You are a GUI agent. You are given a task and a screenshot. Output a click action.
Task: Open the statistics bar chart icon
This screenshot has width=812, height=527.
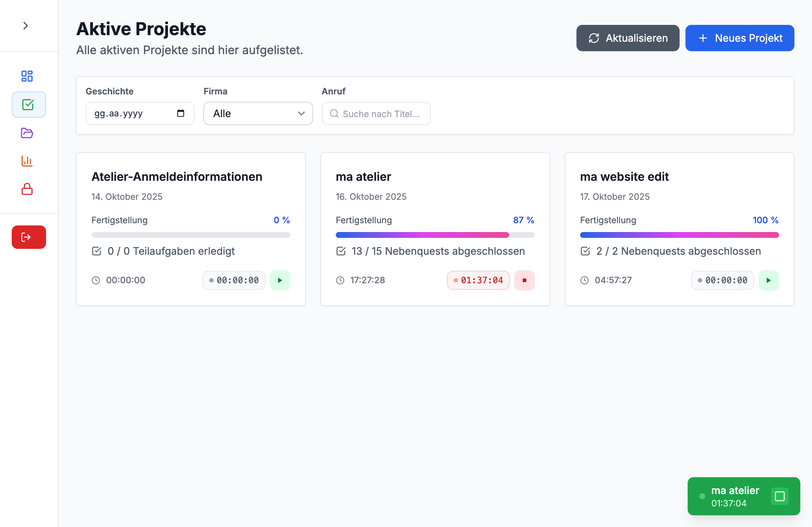(27, 161)
